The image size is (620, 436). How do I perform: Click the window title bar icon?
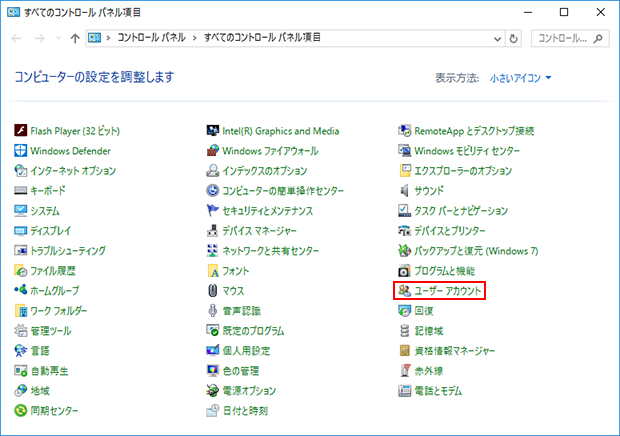[x=13, y=12]
